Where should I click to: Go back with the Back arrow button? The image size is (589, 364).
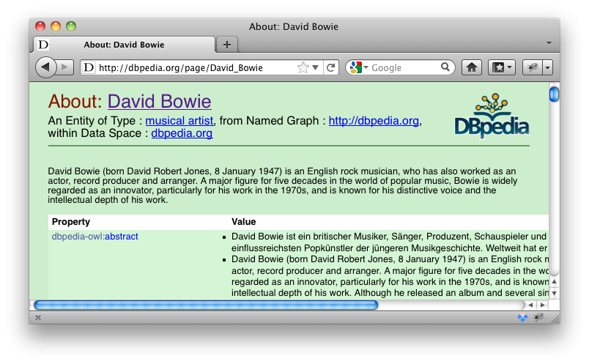pos(46,67)
